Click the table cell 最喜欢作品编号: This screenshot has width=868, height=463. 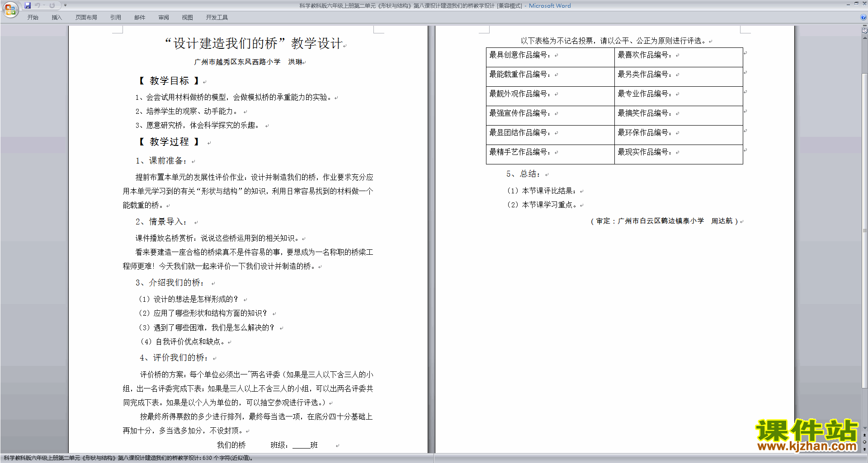coord(679,57)
